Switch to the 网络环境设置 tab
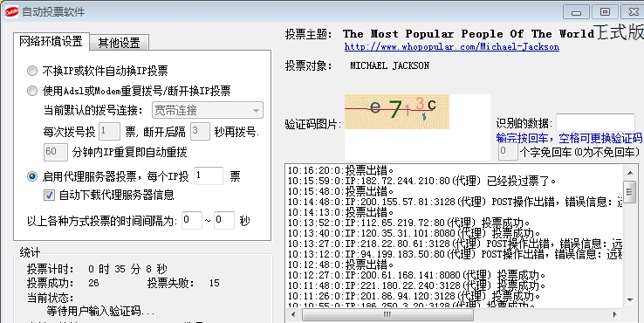The height and width of the screenshot is (323, 644). coord(51,41)
